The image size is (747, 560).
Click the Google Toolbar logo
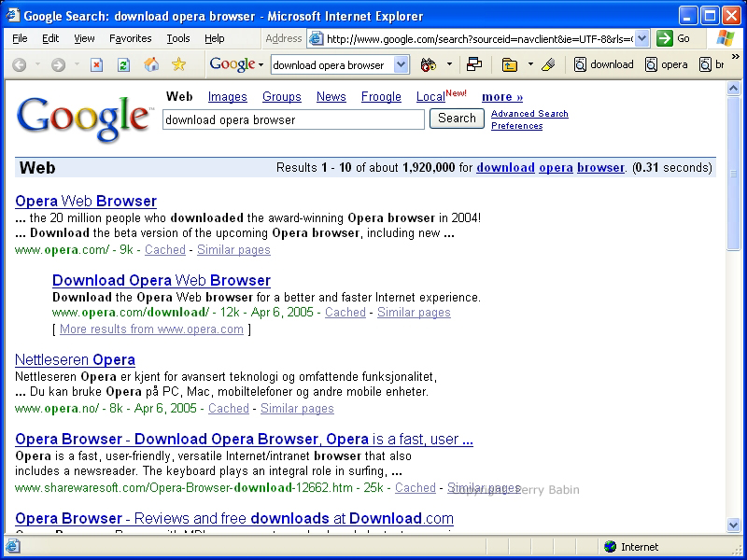point(233,64)
